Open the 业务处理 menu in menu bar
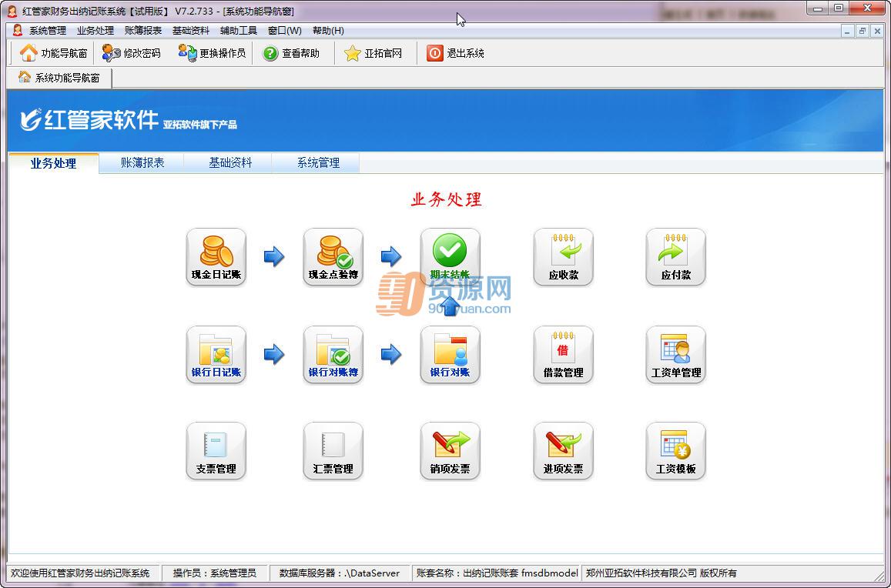This screenshot has width=891, height=588. click(x=95, y=31)
